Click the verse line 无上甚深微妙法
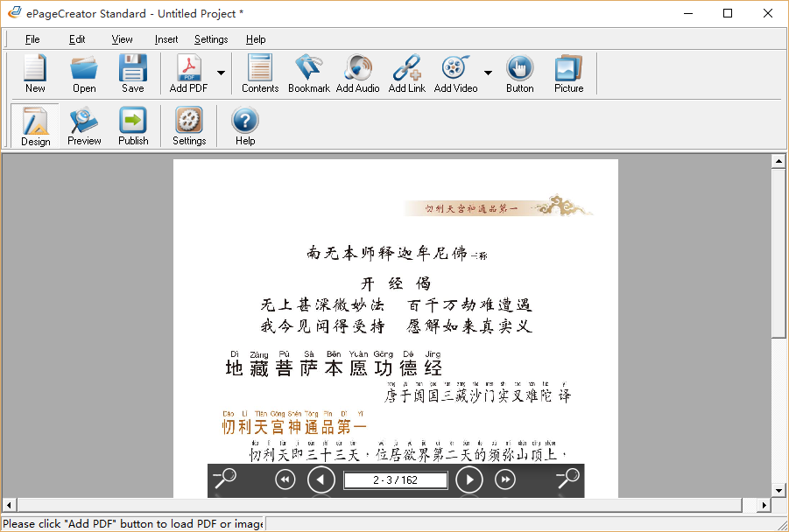Image resolution: width=789 pixels, height=532 pixels. (322, 304)
